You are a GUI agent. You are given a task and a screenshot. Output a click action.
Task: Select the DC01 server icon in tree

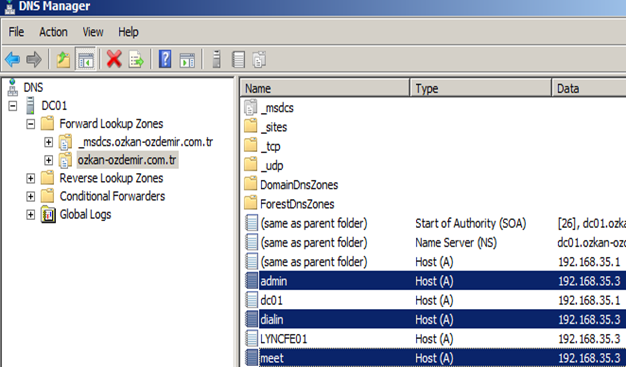(x=30, y=105)
